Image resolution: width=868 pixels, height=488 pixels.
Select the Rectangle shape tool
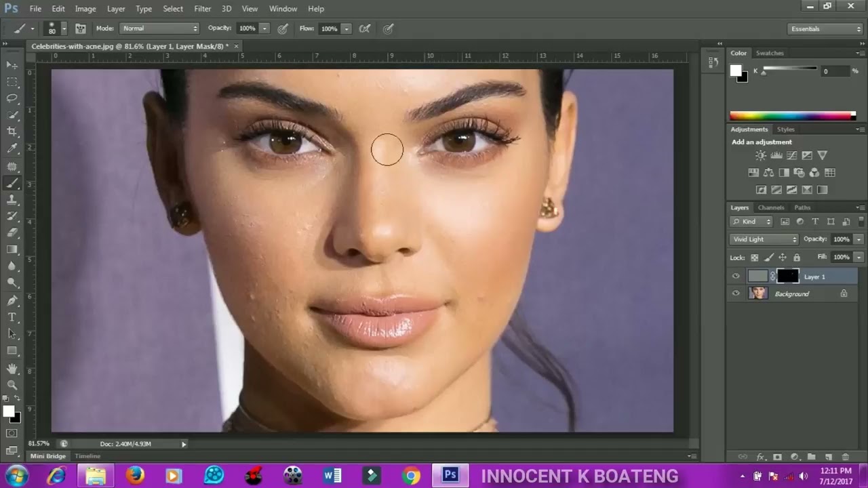tap(12, 350)
